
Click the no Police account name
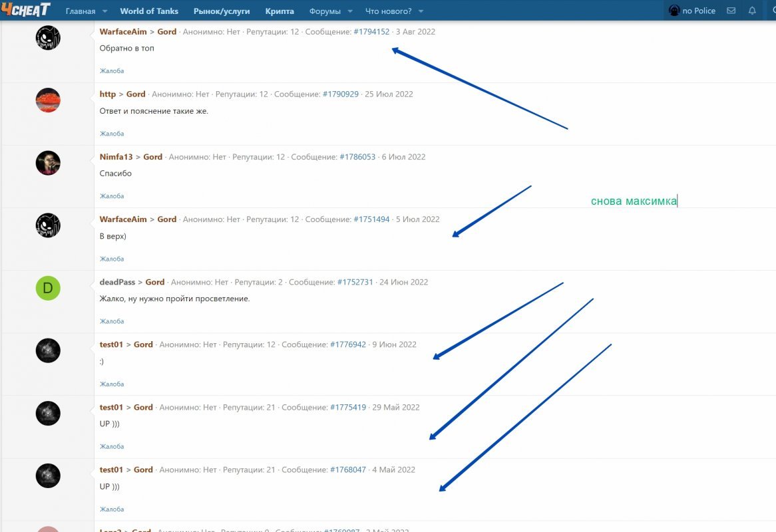pyautogui.click(x=699, y=11)
